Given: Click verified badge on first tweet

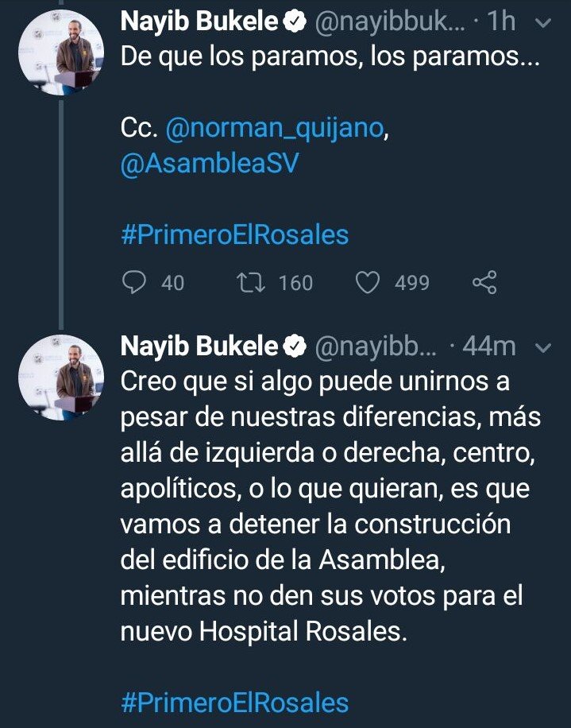Looking at the screenshot, I should pyautogui.click(x=295, y=25).
